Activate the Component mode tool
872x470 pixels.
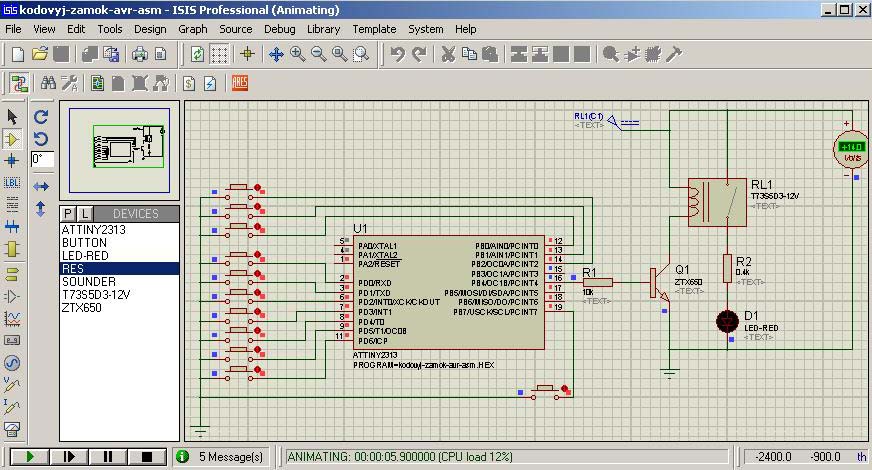click(13, 139)
